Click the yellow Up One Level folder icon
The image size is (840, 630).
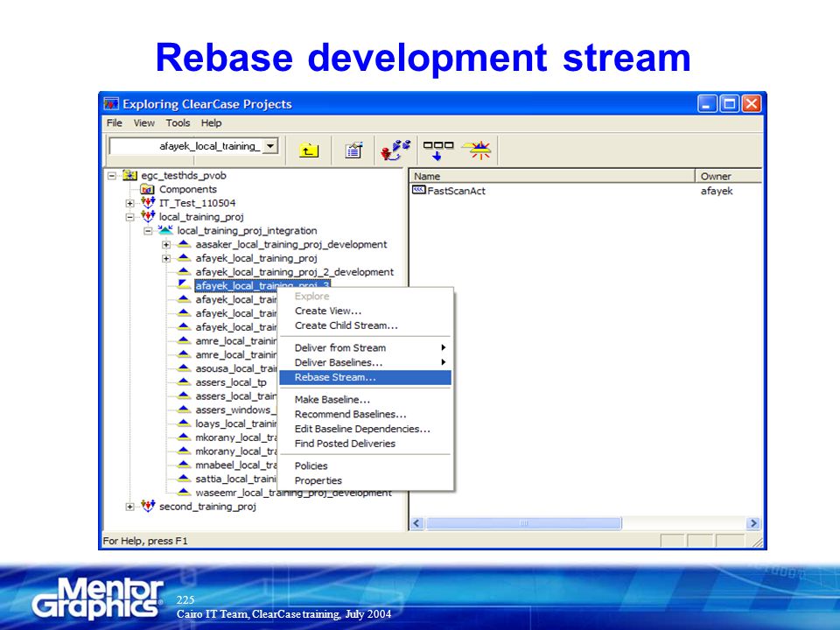click(309, 150)
